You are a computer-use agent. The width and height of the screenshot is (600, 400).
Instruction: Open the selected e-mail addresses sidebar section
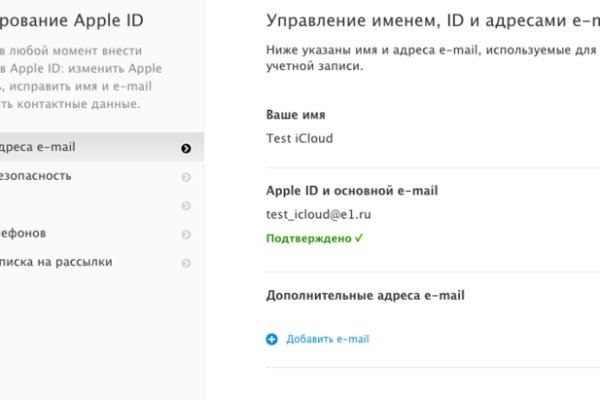[x=40, y=148]
